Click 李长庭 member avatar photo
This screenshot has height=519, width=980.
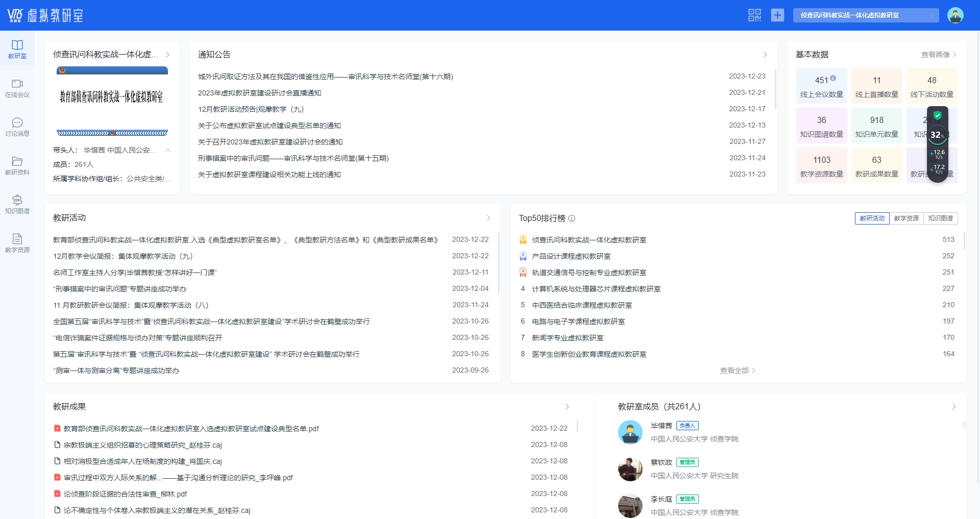pos(630,506)
